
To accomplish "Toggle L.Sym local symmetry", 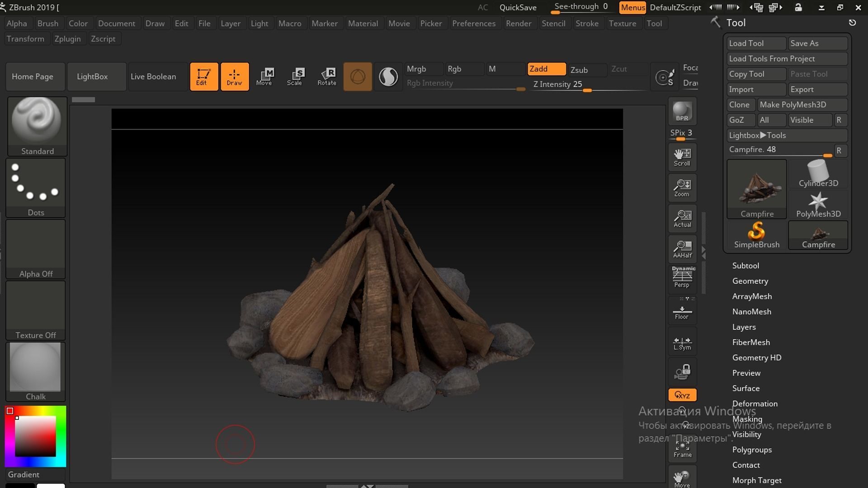I will pyautogui.click(x=682, y=342).
